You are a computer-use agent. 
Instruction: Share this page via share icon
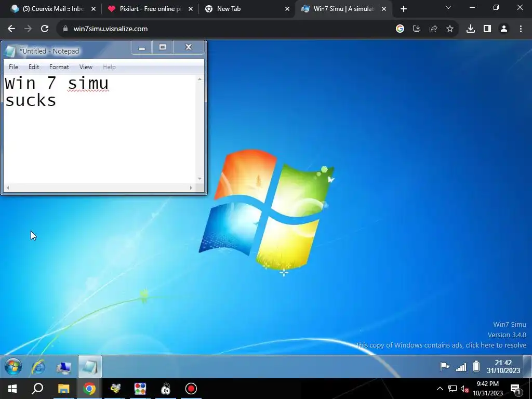tap(433, 29)
